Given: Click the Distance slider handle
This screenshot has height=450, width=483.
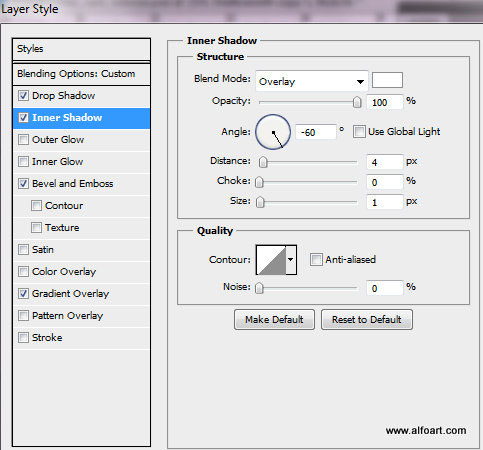Looking at the screenshot, I should point(263,162).
